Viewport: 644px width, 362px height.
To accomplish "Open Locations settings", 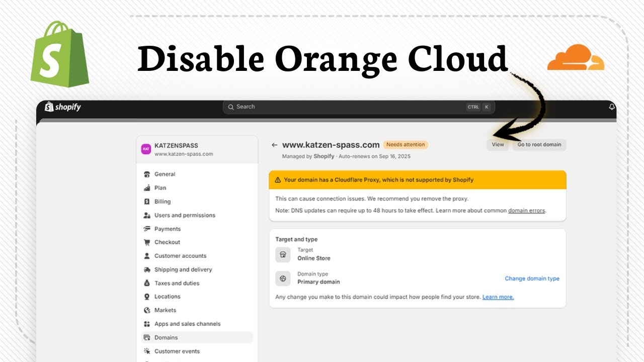I will pos(197,297).
